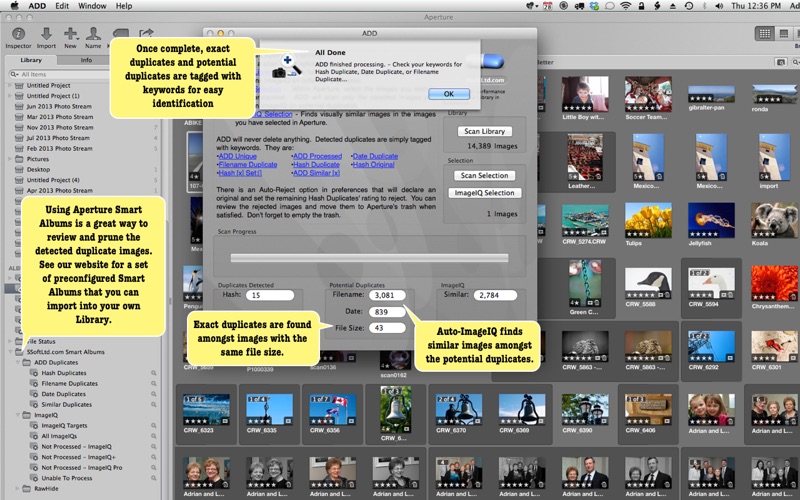Image resolution: width=800 pixels, height=500 pixels.
Task: Select the Similar Duplicates smart album
Action: pyautogui.click(x=66, y=405)
